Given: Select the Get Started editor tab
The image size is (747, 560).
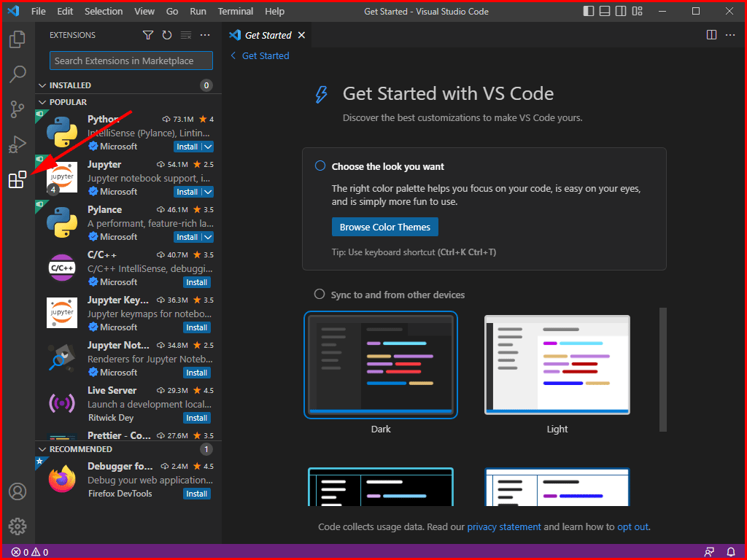Looking at the screenshot, I should click(x=267, y=35).
